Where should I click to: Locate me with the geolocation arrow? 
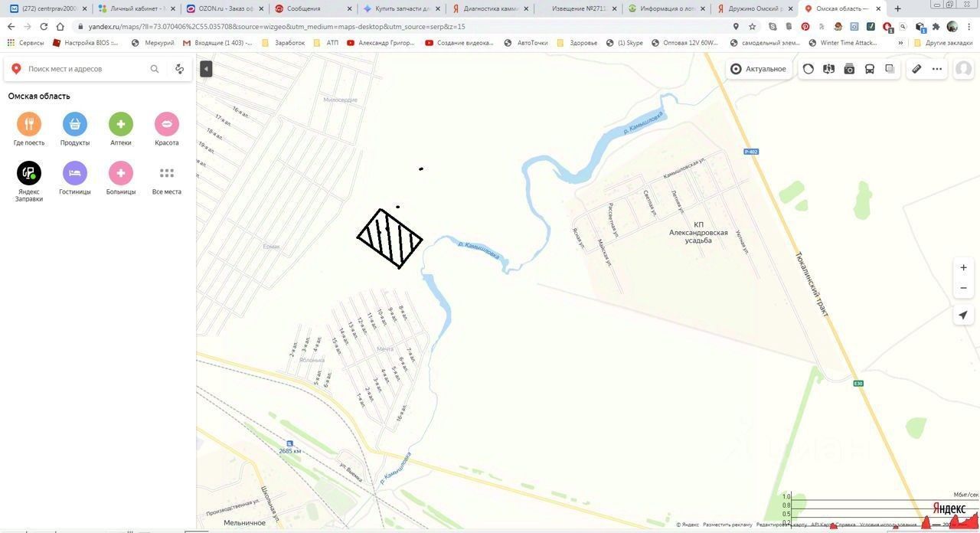pos(963,315)
